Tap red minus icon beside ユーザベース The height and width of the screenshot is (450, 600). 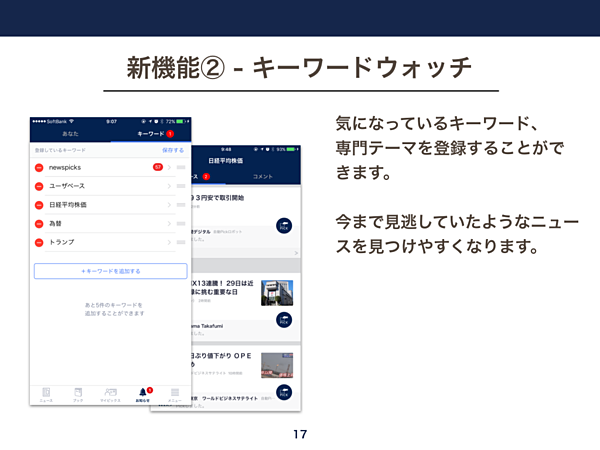click(x=39, y=186)
